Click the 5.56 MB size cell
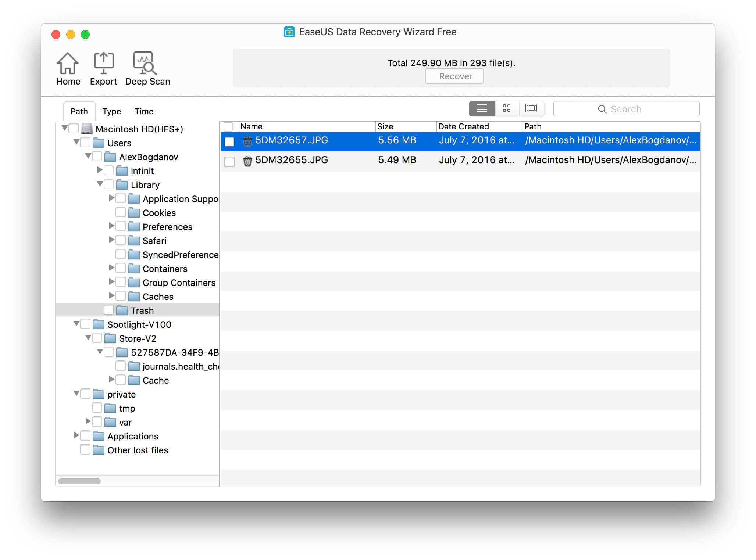This screenshot has width=756, height=560. coord(397,140)
